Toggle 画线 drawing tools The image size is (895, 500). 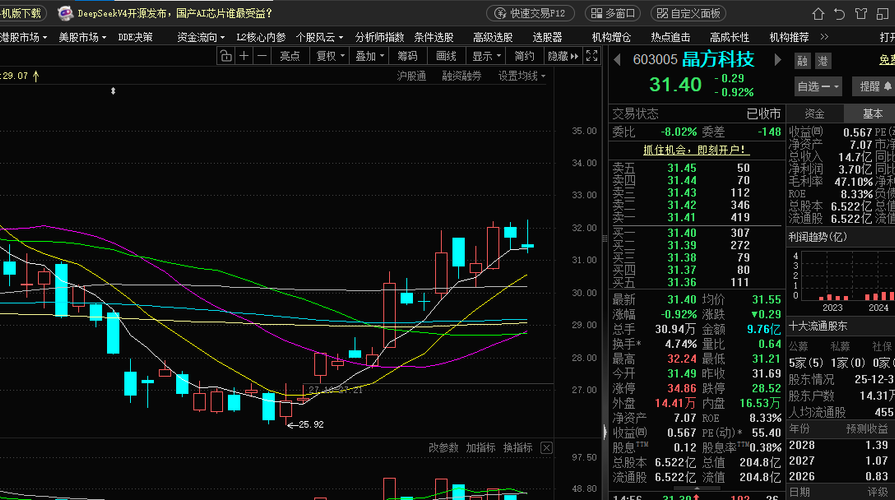[x=446, y=56]
